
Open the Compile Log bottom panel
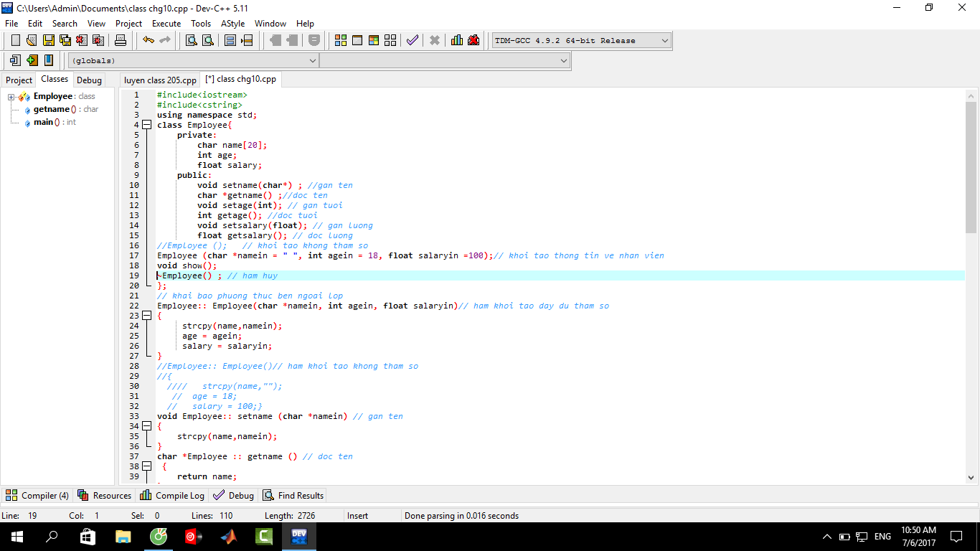172,496
